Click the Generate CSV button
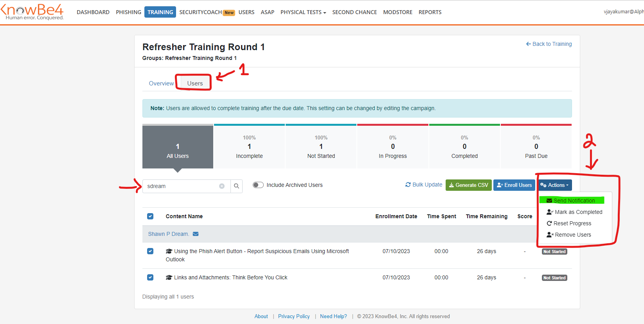Screen dimensions: 644x324 coord(468,185)
